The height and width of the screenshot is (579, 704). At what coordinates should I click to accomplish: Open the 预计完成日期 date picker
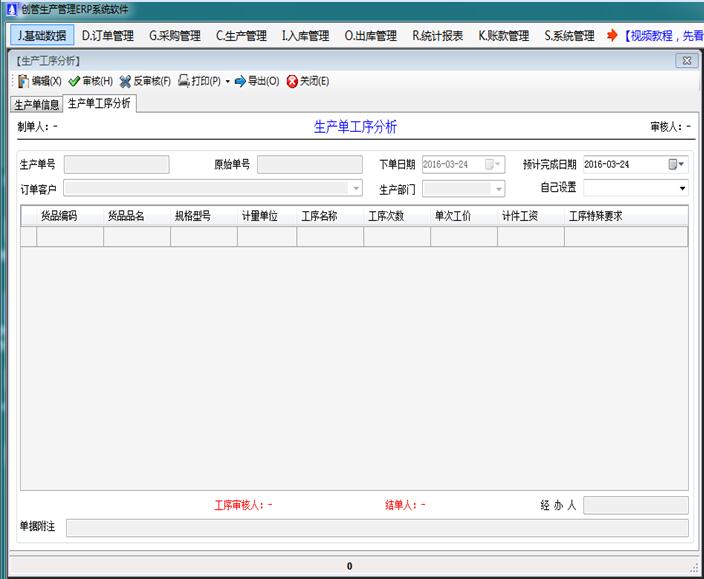tap(677, 164)
